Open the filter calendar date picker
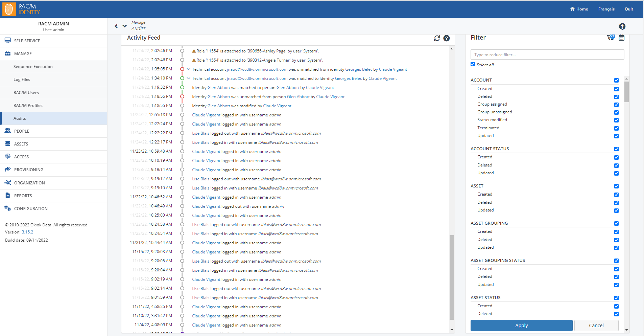 coord(621,38)
